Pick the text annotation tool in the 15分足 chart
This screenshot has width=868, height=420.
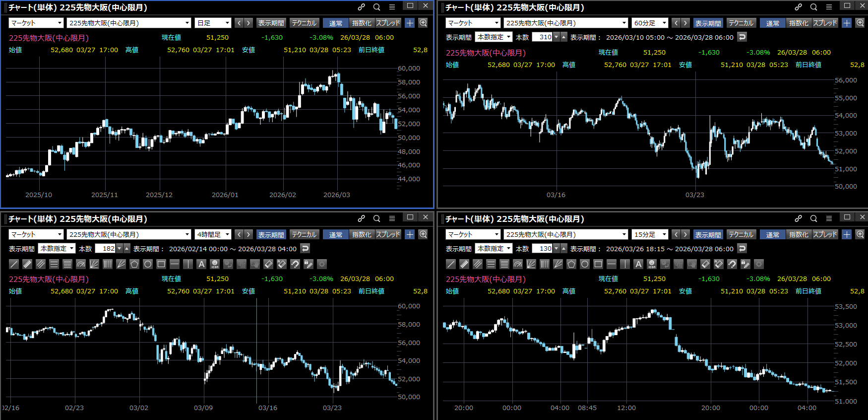pos(638,264)
